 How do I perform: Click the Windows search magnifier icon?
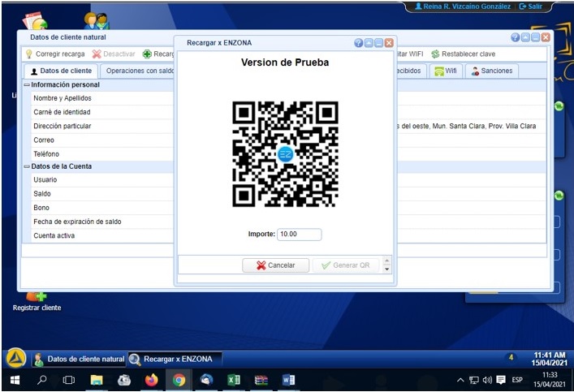(x=42, y=380)
